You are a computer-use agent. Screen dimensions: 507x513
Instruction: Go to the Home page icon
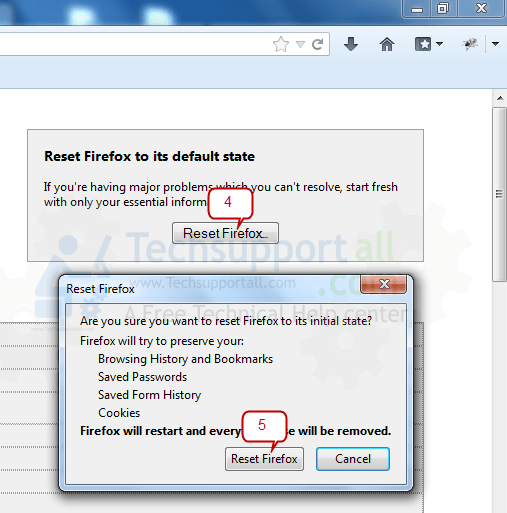[x=387, y=44]
